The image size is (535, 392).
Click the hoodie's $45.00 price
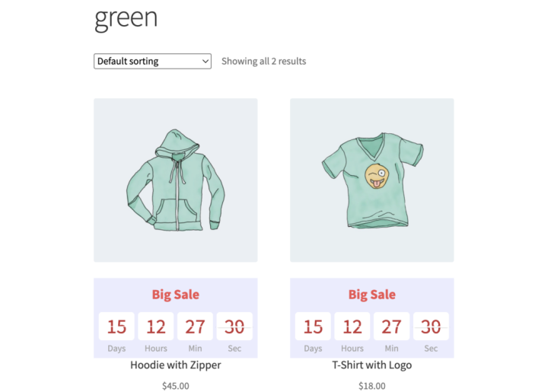click(175, 386)
